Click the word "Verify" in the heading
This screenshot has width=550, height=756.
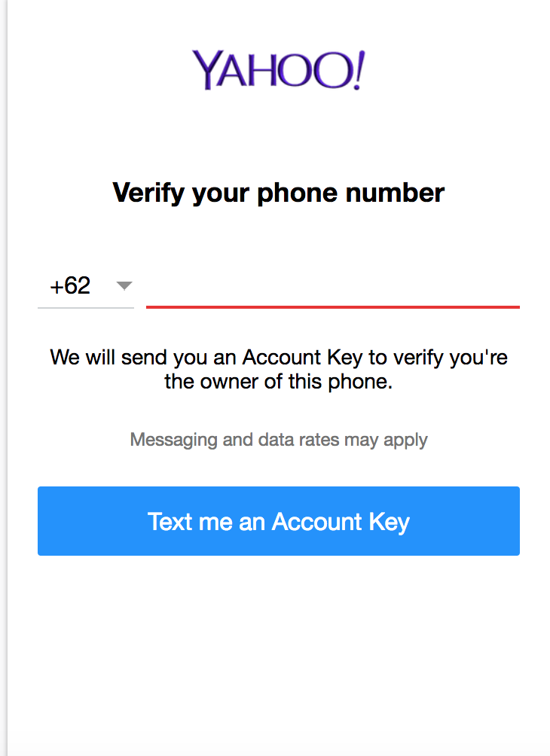coord(148,193)
